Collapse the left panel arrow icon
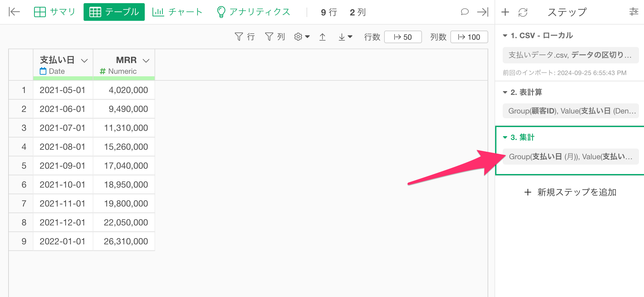The height and width of the screenshot is (297, 644). point(14,12)
